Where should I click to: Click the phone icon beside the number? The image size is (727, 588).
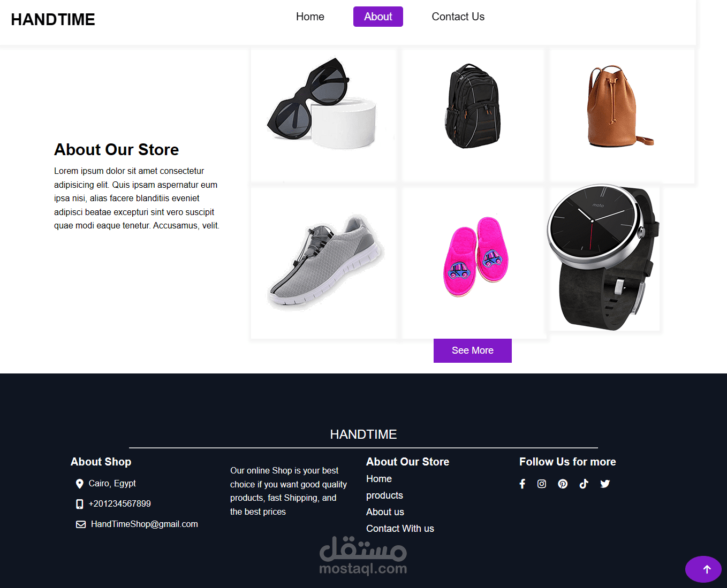pyautogui.click(x=80, y=504)
